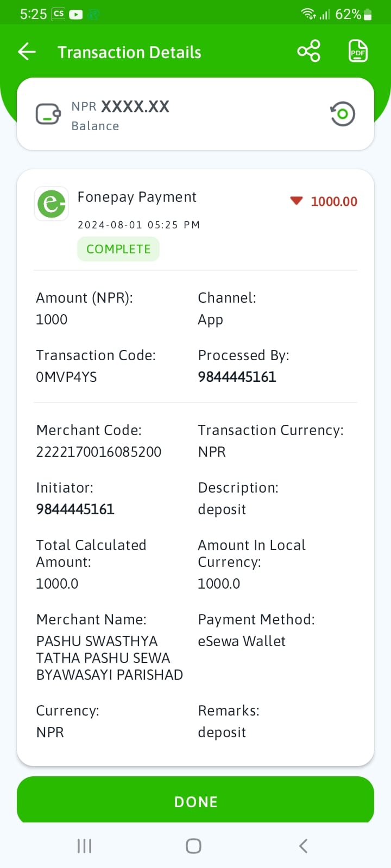Tap the COMPLETE status badge
Screen dimensions: 391x868
[x=118, y=249]
